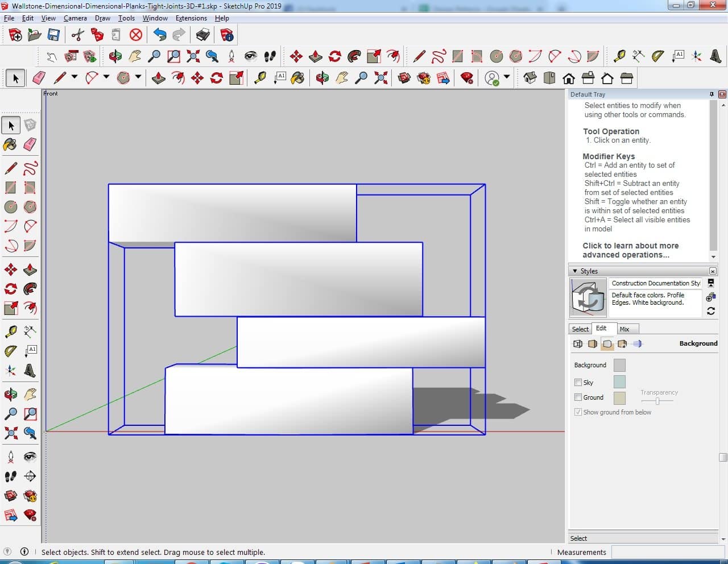
Task: Click the Cut scissors icon
Action: pos(78,35)
